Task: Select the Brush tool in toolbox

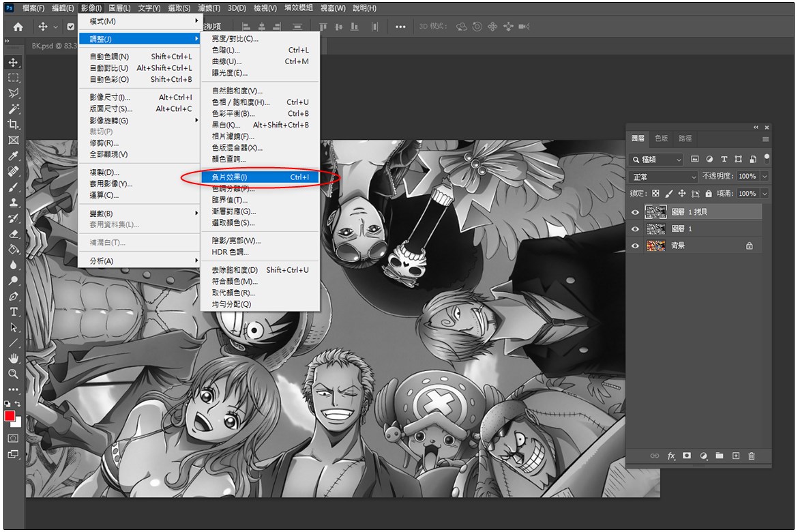Action: click(13, 188)
